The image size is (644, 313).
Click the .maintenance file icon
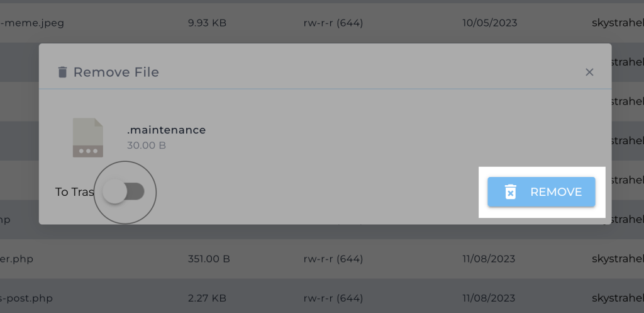87,137
